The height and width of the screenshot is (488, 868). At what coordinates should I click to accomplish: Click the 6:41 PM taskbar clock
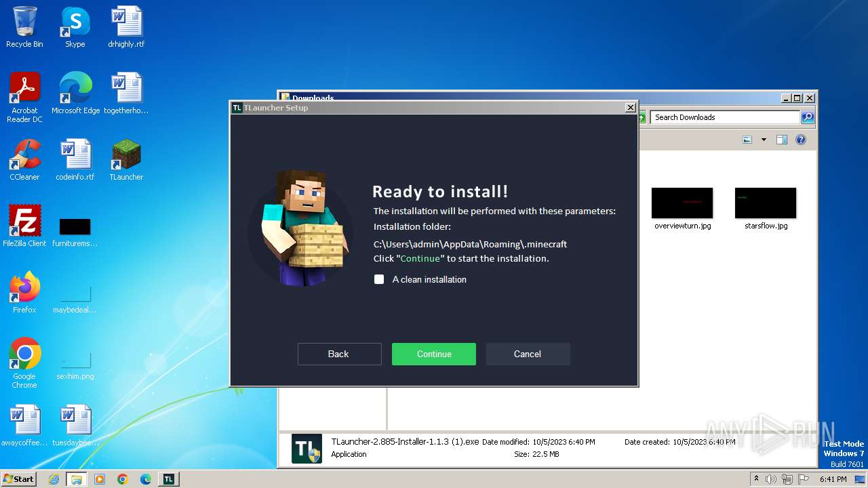[x=833, y=479]
